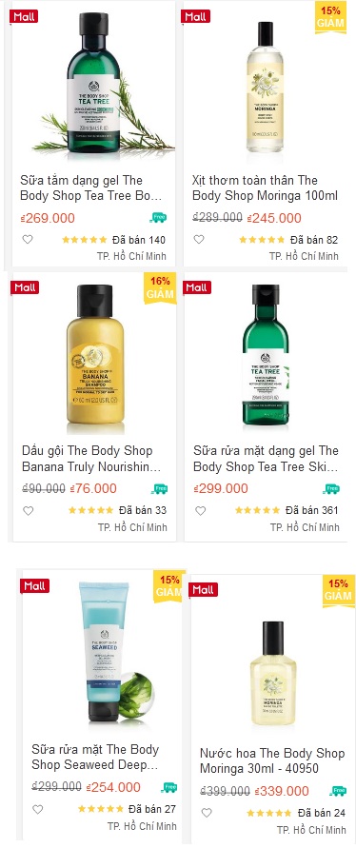This screenshot has height=868, width=356.
Task: Open Banana shampoo bottle image
Action: tap(95, 355)
